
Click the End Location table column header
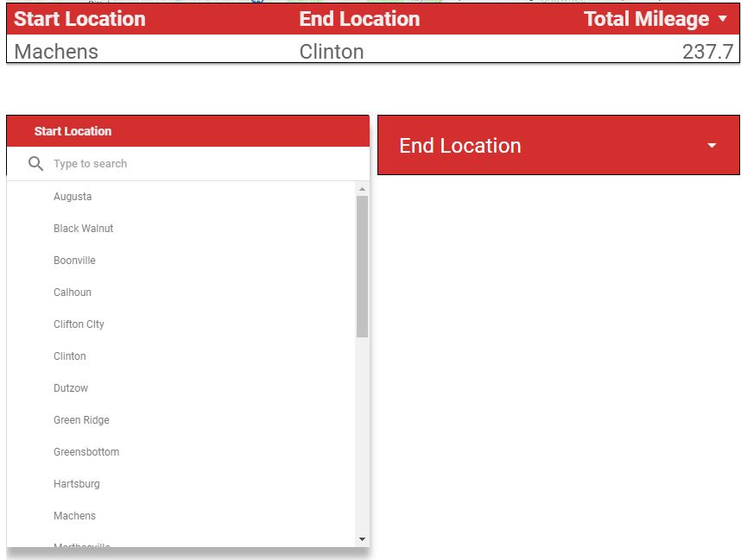(359, 19)
